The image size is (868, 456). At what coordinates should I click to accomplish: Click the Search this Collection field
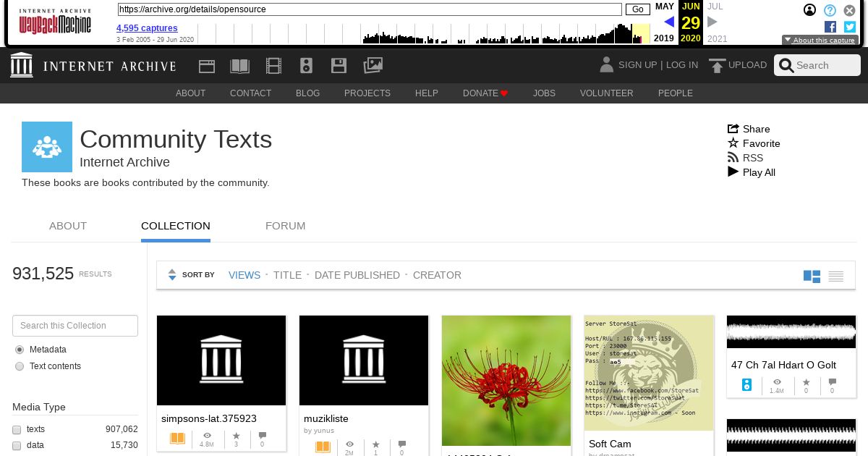[75, 326]
